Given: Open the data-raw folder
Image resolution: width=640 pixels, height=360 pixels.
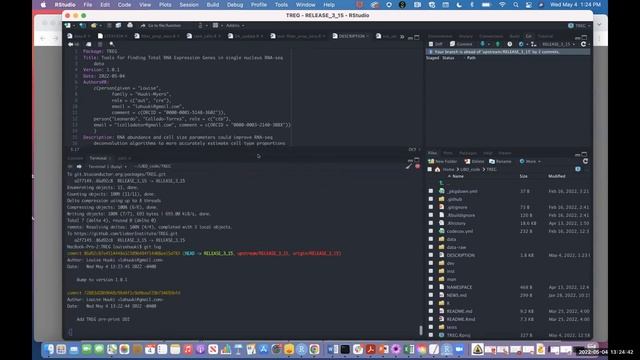Looking at the screenshot, I should coord(456,247).
